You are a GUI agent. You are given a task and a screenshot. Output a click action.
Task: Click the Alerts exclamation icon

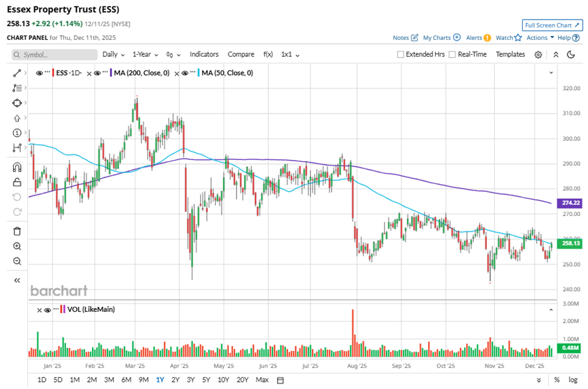(487, 38)
